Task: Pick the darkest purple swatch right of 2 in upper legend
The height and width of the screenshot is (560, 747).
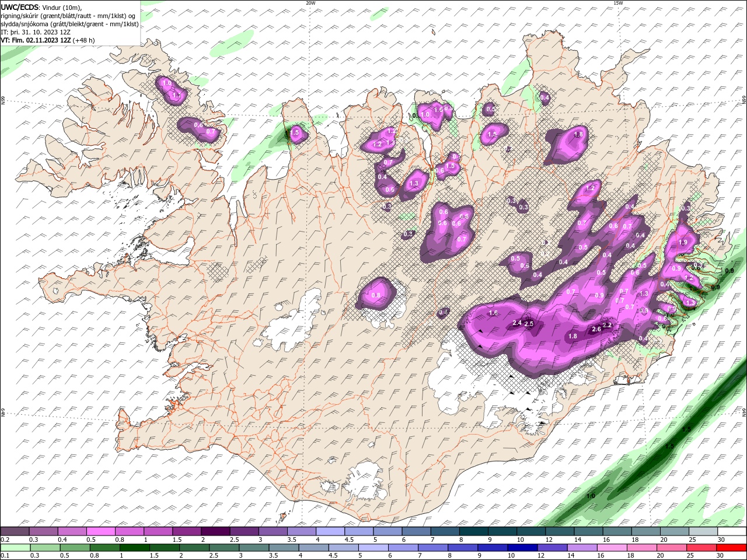Action: (215, 531)
